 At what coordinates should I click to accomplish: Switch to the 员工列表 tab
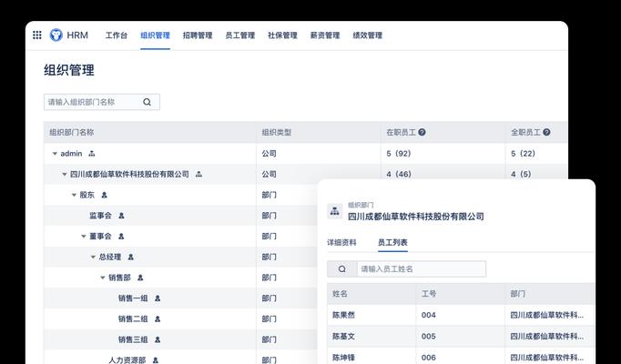pos(392,243)
